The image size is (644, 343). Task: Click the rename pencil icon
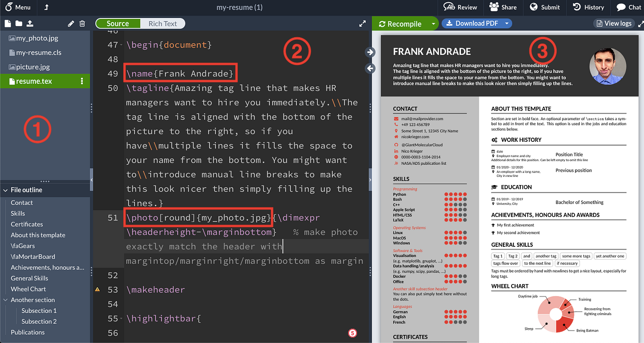pos(70,23)
